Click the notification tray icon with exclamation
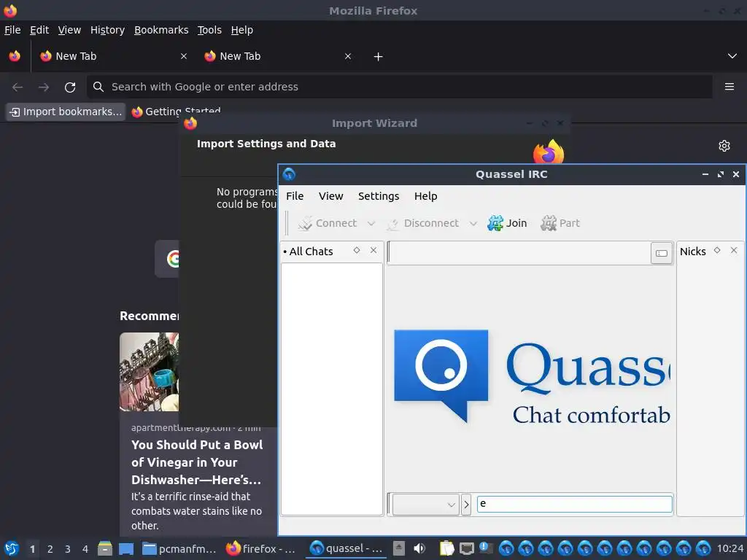Viewport: 747px width, 560px height. point(485,548)
